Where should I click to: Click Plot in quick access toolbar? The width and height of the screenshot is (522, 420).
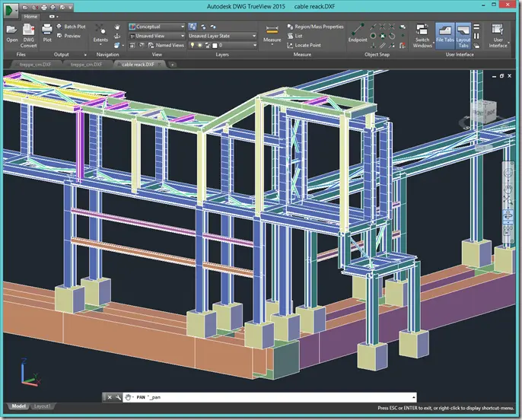[x=43, y=7]
